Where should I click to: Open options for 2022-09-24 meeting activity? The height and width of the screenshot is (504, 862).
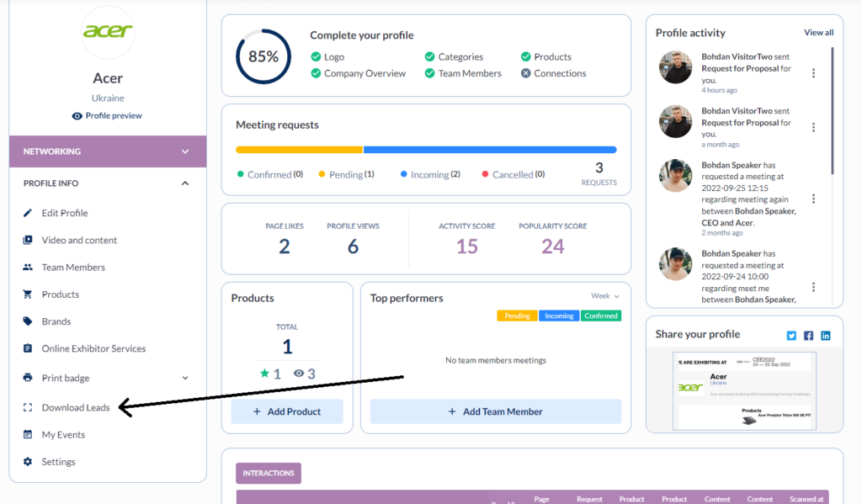pos(814,288)
